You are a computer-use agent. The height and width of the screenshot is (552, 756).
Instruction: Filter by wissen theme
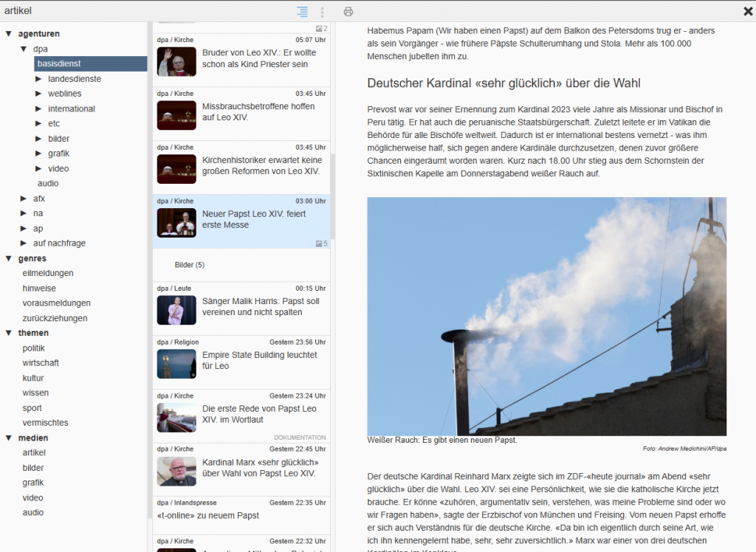[35, 393]
